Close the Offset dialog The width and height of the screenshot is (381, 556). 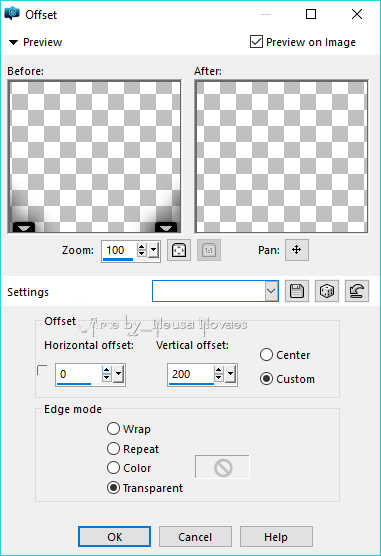pyautogui.click(x=357, y=14)
